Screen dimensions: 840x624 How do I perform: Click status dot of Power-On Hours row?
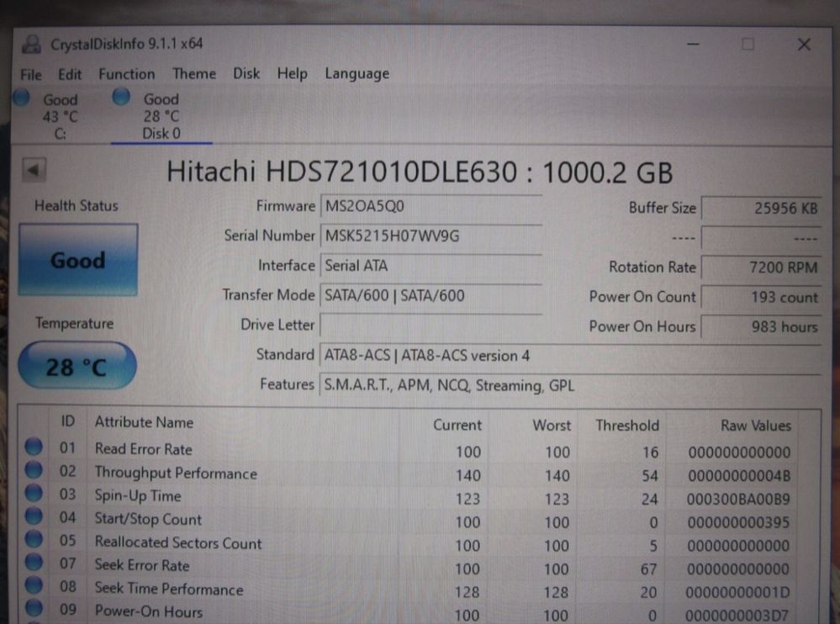click(x=34, y=608)
